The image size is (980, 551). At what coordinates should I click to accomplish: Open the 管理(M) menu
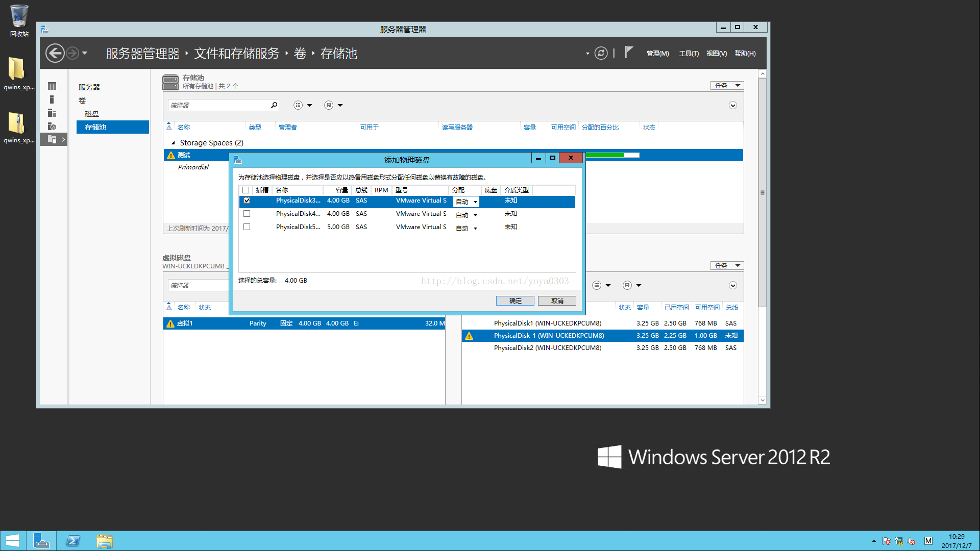point(658,54)
